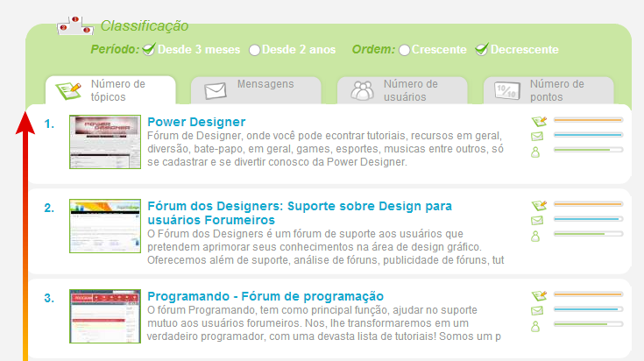This screenshot has width=644, height=361.
Task: Click blue messages bar for Power Designer
Action: click(x=588, y=135)
